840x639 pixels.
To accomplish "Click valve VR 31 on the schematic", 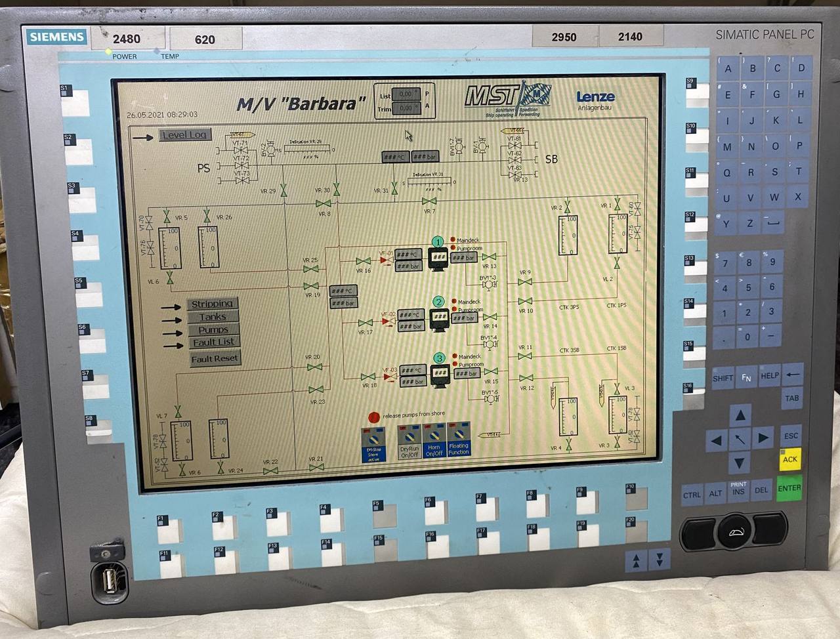I will [394, 189].
